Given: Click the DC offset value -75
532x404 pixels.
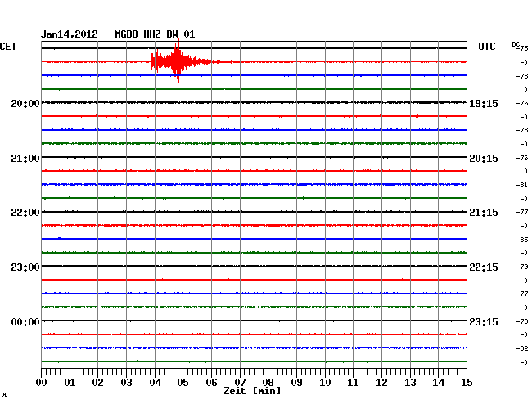Looking at the screenshot, I should 523,48.
